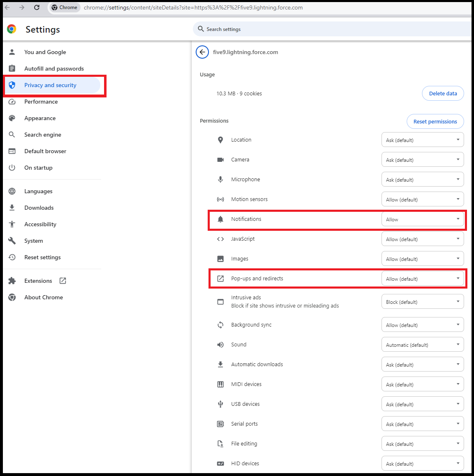Screen dimensions: 474x476
Task: Click the Delete data button
Action: coord(443,94)
